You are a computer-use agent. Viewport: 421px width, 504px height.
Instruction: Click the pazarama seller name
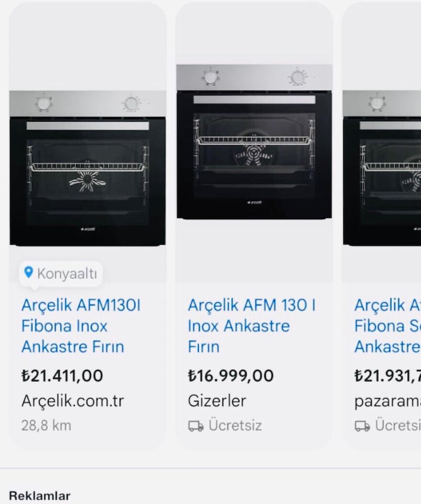[388, 402]
